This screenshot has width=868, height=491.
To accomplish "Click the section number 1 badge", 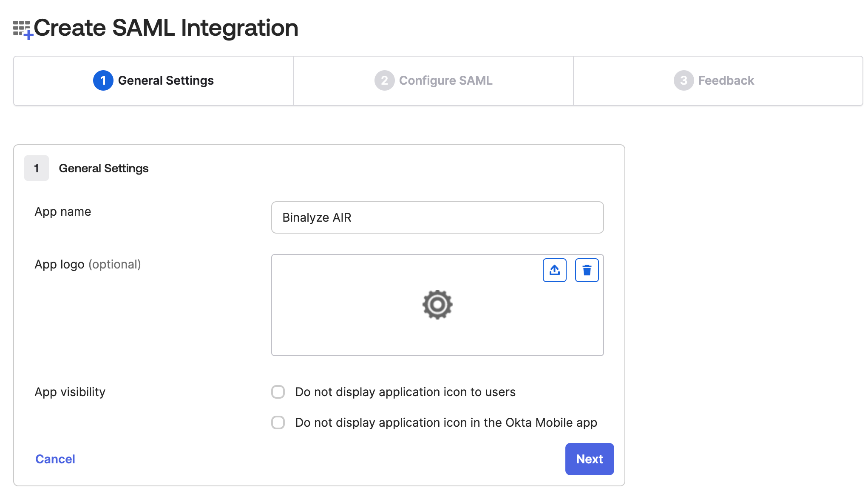I will [x=37, y=168].
